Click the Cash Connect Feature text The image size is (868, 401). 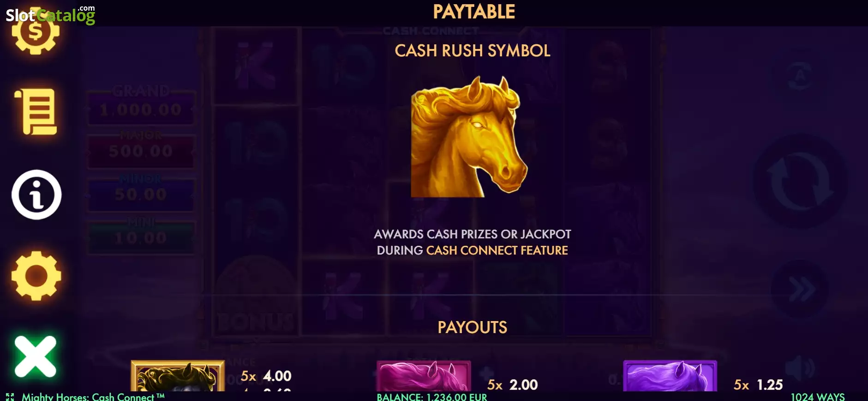pyautogui.click(x=497, y=250)
